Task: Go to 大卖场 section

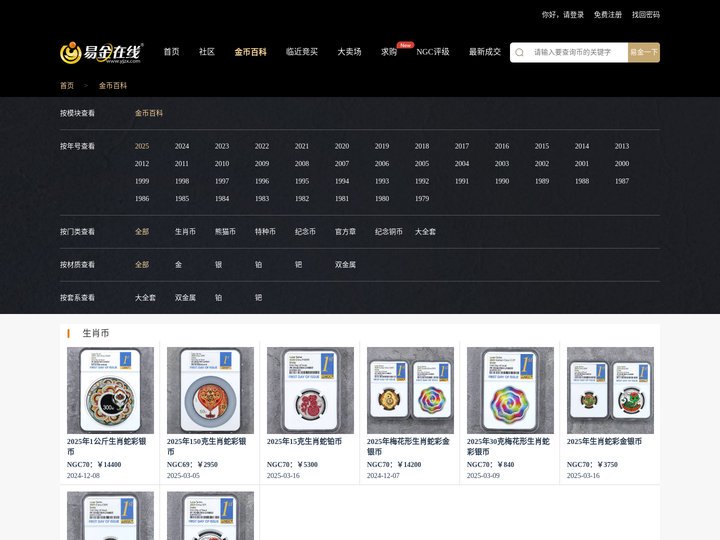Action: click(x=349, y=52)
